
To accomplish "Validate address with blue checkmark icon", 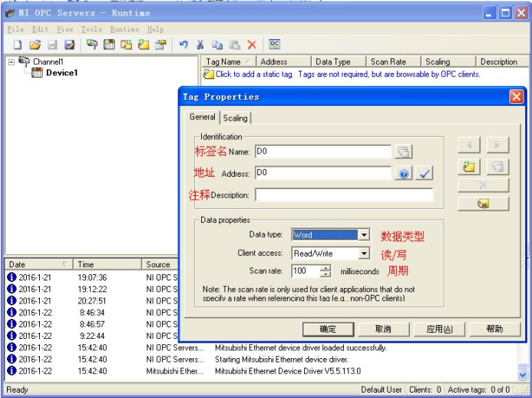I will click(x=425, y=174).
